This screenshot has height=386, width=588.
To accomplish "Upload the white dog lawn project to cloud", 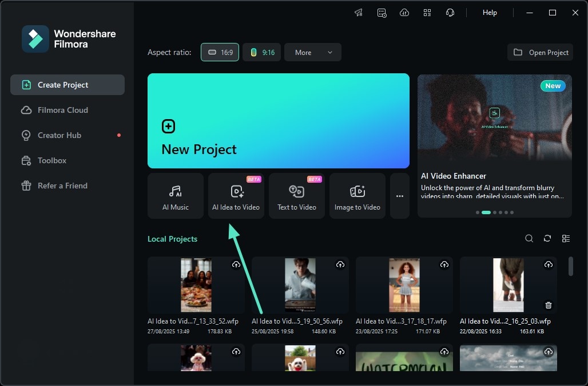I will (x=340, y=352).
